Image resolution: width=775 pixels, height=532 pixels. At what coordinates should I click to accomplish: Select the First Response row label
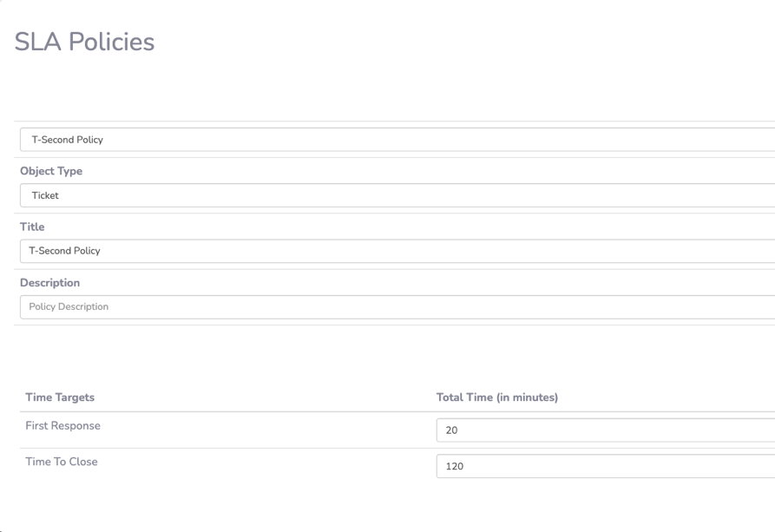[62, 426]
